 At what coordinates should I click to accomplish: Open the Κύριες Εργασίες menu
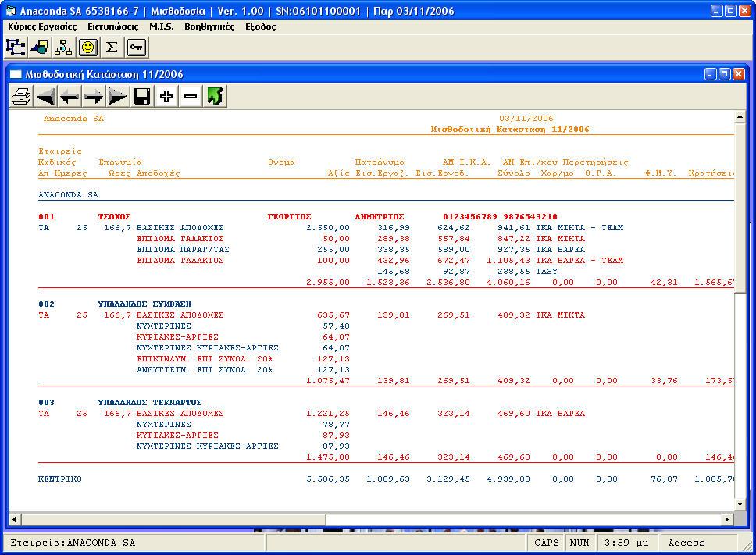click(42, 27)
